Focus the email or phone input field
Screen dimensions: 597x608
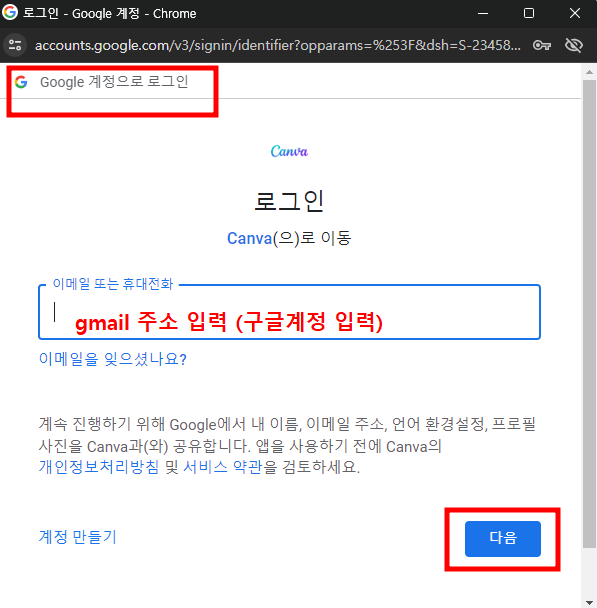pyautogui.click(x=289, y=312)
